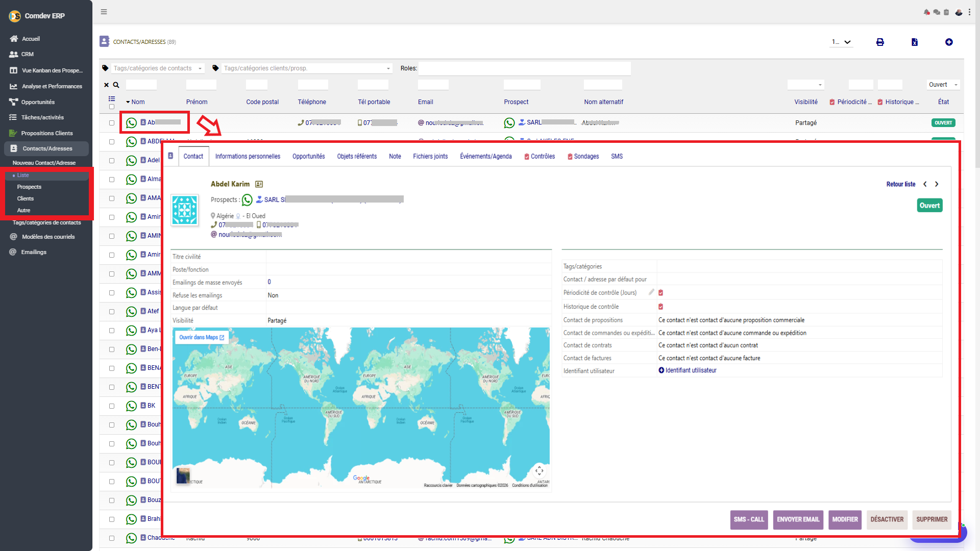Open the Visibilité filter dropdown
This screenshot has height=551, width=980.
pos(805,85)
